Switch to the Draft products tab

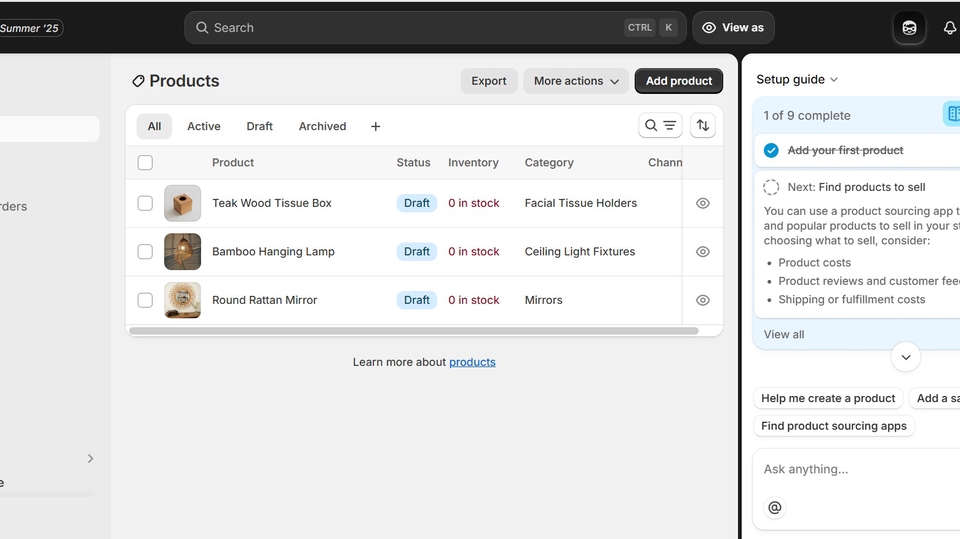click(260, 126)
